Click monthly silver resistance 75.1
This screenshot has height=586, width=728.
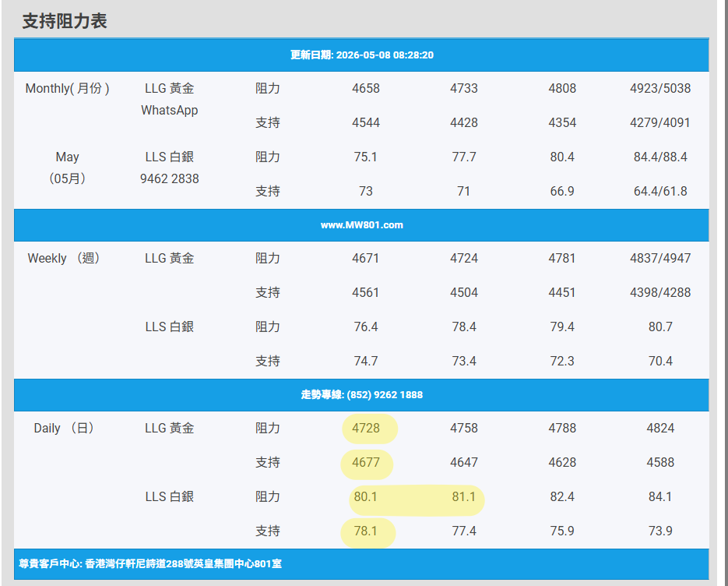pos(366,157)
